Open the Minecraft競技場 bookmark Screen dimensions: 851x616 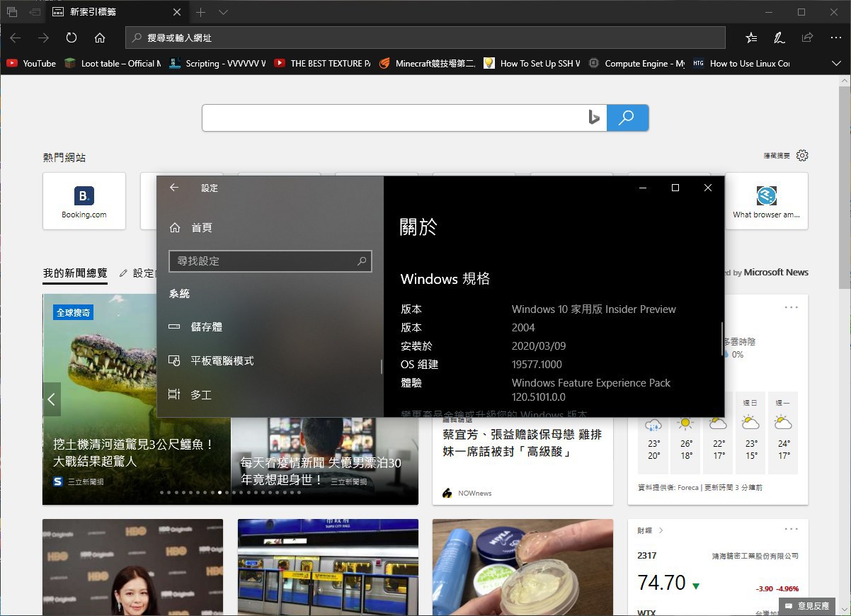click(x=427, y=63)
